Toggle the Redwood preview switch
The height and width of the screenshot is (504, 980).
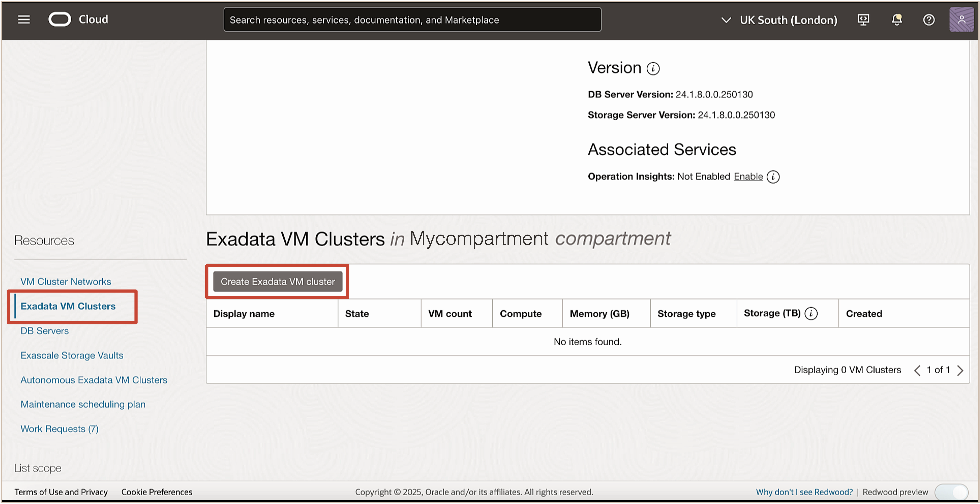coord(951,492)
